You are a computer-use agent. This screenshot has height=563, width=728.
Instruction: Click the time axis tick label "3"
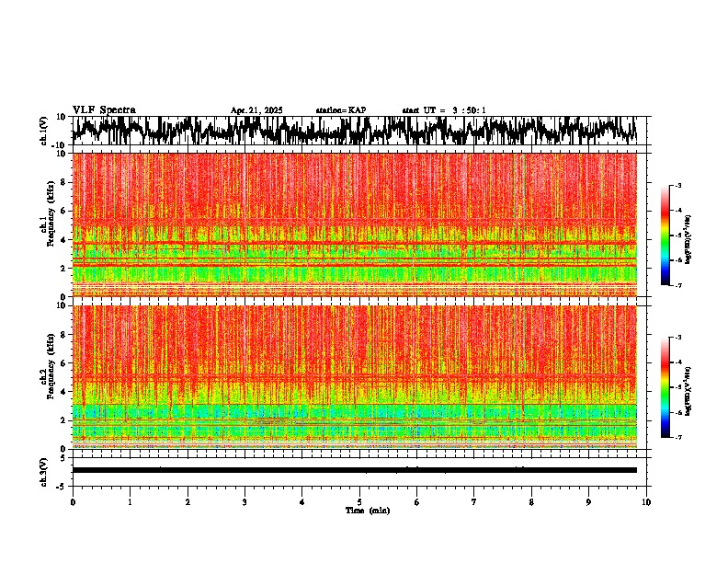tap(245, 502)
